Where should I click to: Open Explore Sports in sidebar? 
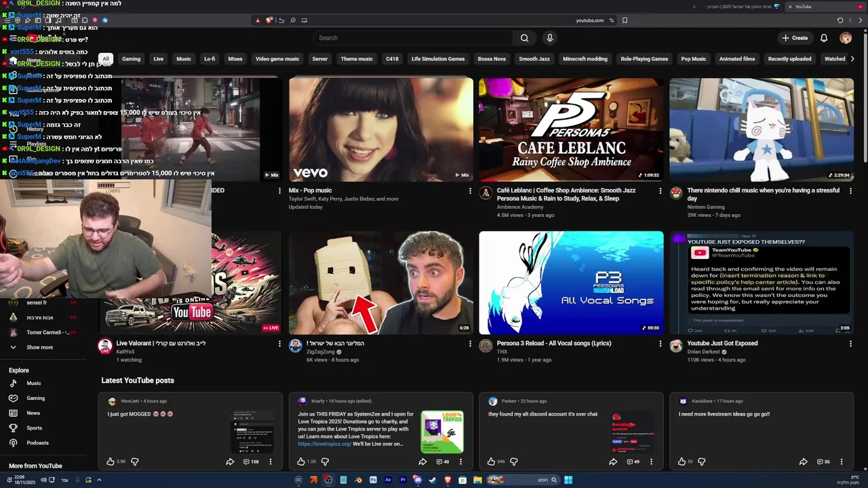34,428
